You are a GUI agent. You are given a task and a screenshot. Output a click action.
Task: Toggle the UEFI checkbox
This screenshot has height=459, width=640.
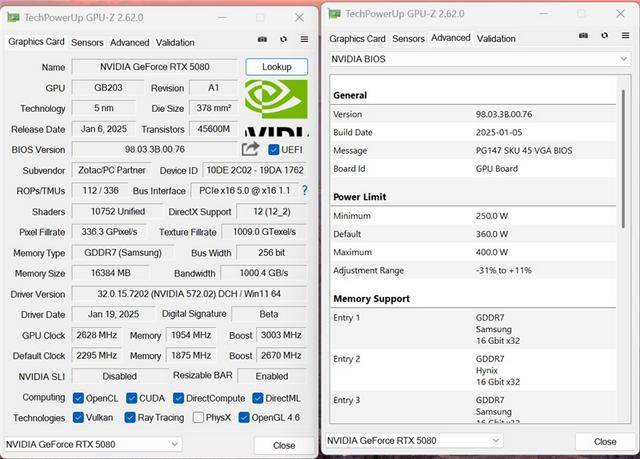coord(273,150)
